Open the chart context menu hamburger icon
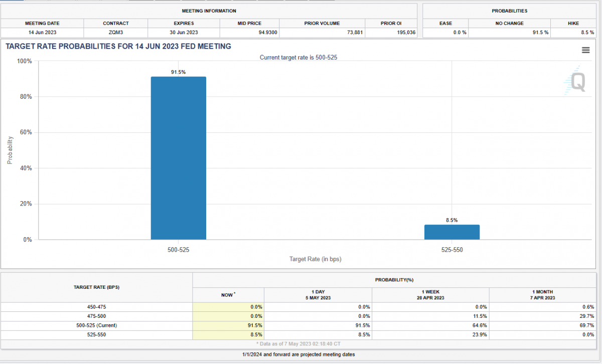Image resolution: width=602 pixels, height=364 pixels. point(585,50)
